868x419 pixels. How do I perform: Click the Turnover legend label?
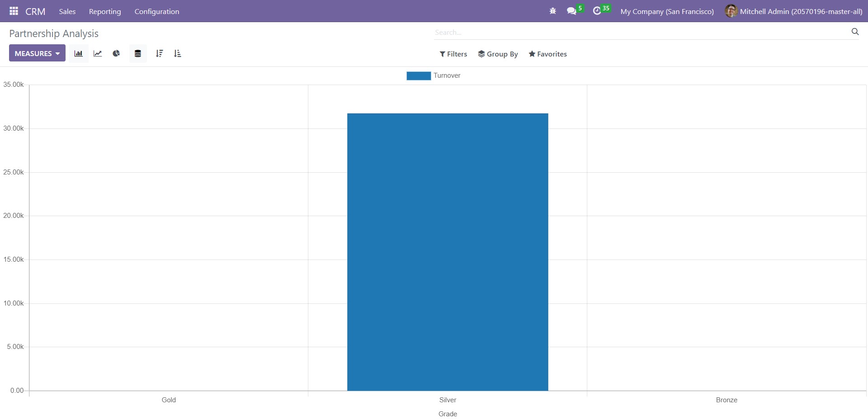(447, 75)
